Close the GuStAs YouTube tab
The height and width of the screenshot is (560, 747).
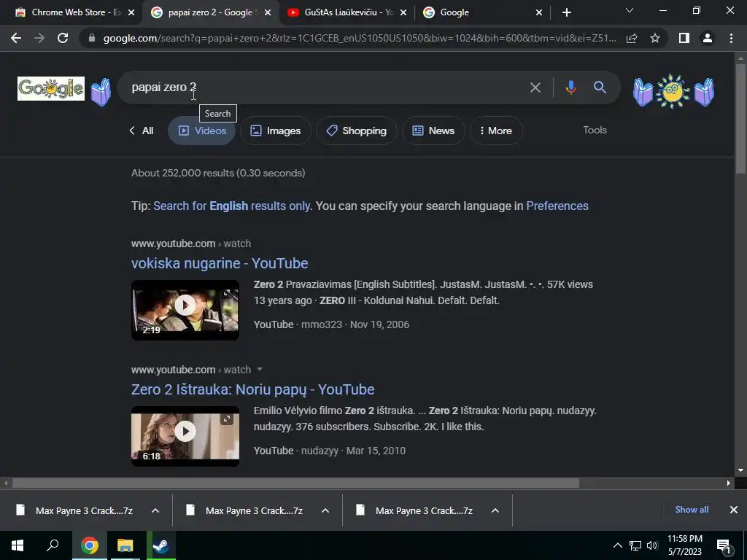403,13
